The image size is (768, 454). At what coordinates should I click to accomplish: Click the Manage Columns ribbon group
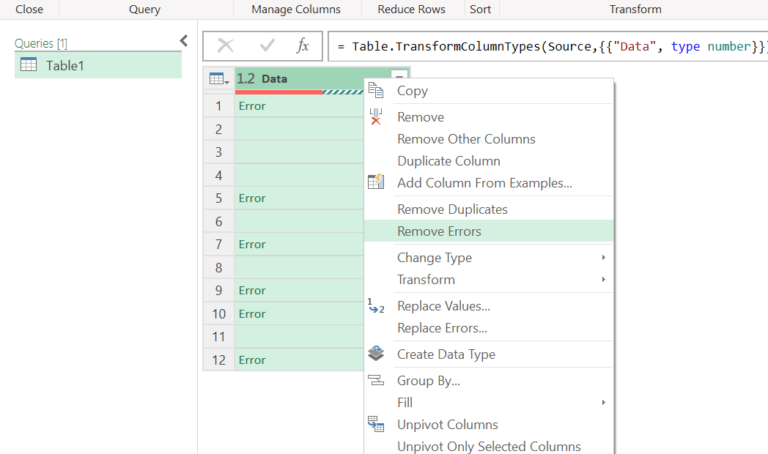tap(296, 9)
